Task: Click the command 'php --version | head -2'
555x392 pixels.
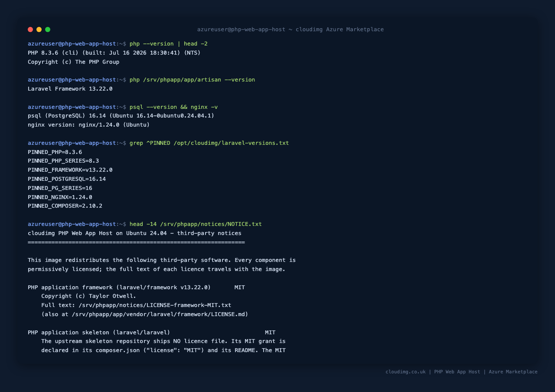Action: tap(169, 44)
